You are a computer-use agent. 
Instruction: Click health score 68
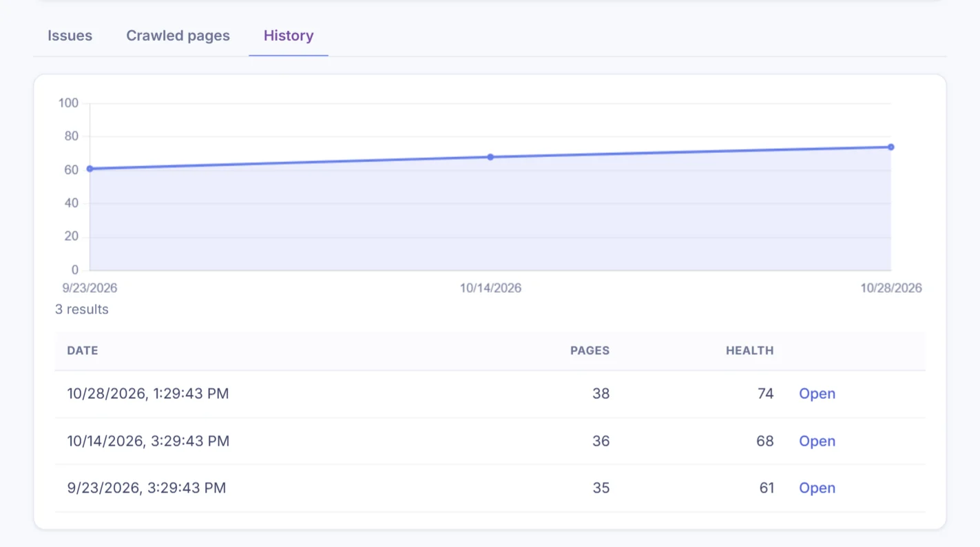765,441
